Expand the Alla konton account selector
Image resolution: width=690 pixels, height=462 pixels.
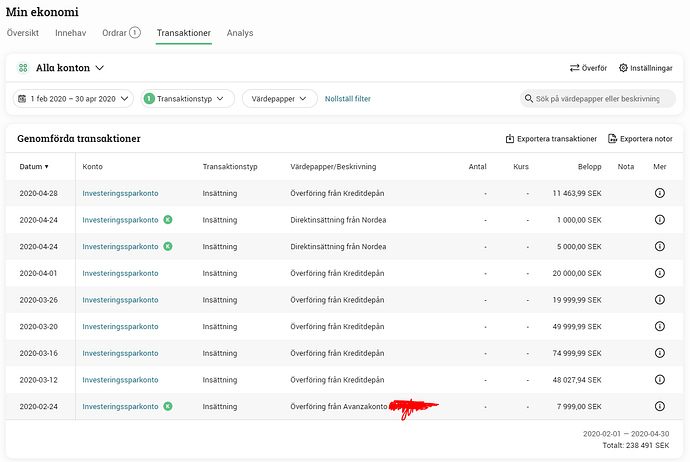point(70,68)
